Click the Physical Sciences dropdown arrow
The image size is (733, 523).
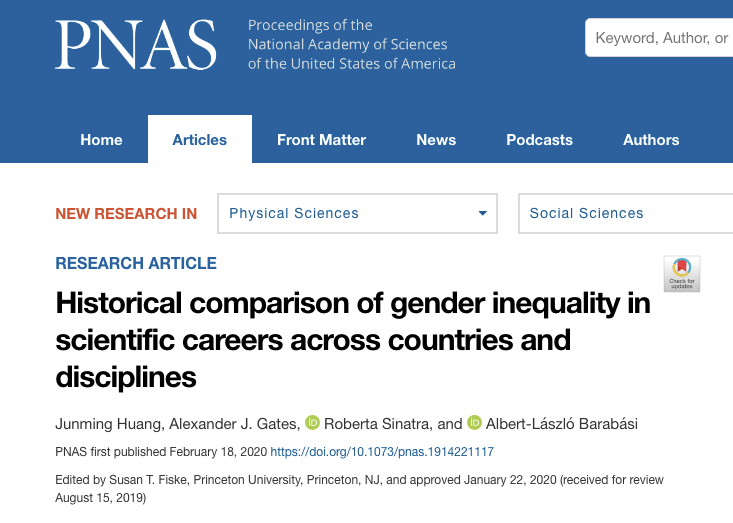tap(484, 213)
